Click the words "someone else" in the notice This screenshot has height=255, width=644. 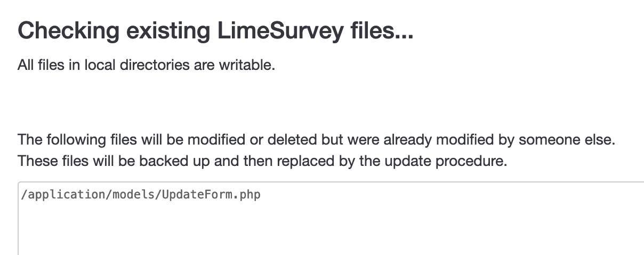pyautogui.click(x=567, y=140)
